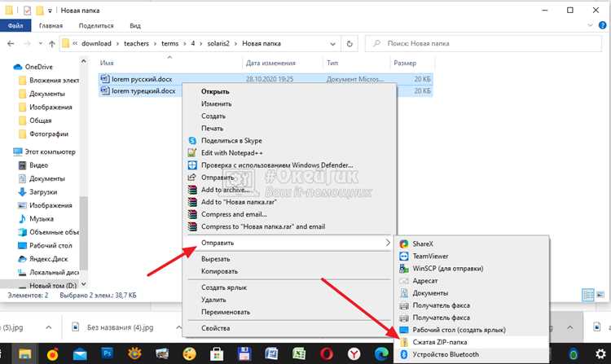Open the Mail app on the taskbar
The height and width of the screenshot is (364, 611).
coord(80,354)
